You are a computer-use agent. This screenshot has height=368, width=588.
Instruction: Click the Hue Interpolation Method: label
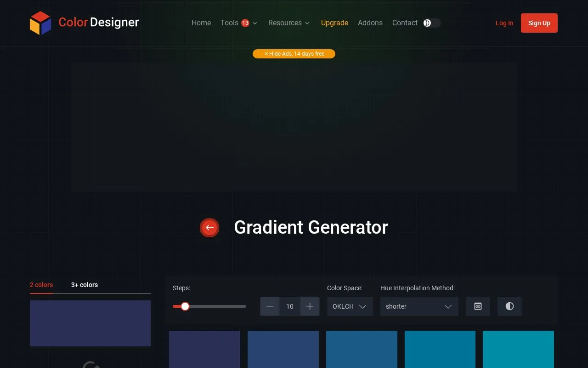point(418,288)
